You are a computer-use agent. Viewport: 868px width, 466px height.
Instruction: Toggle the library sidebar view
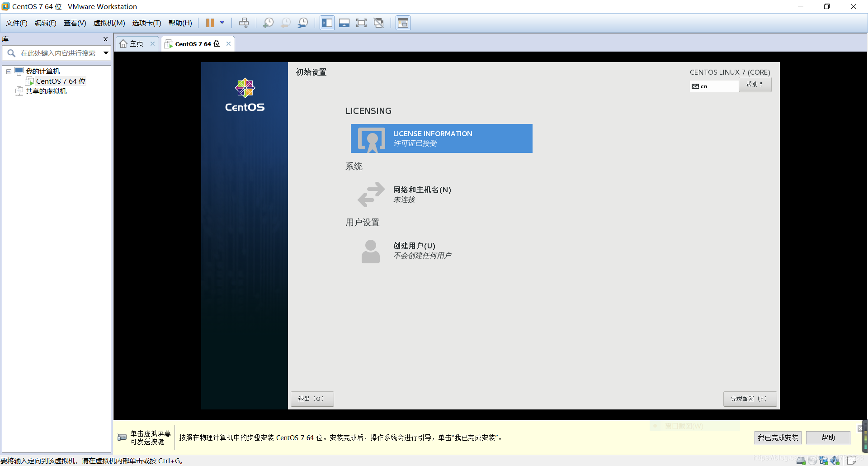pyautogui.click(x=327, y=23)
